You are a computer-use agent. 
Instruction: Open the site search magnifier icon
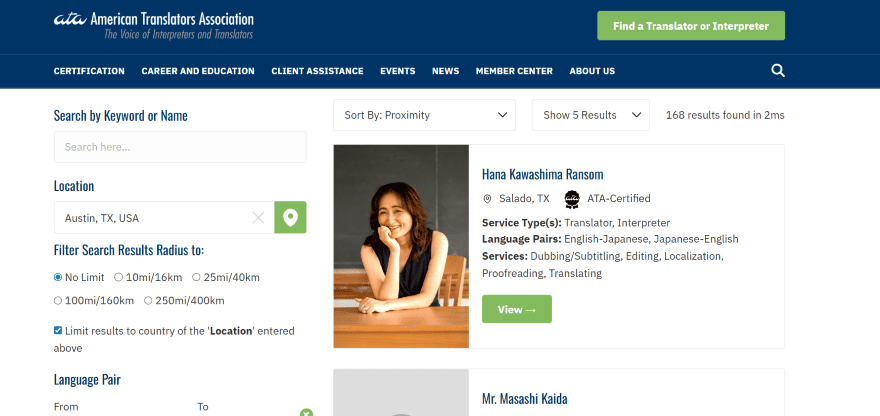click(778, 71)
